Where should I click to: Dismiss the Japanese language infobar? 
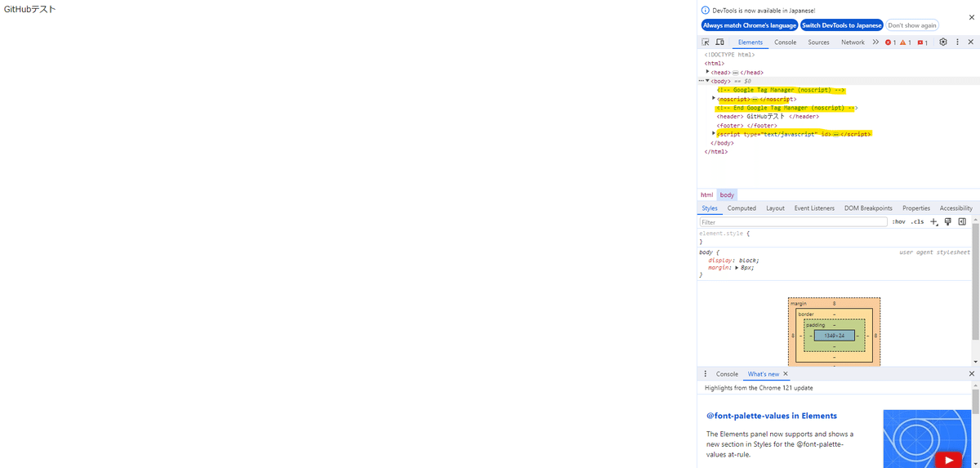971,17
